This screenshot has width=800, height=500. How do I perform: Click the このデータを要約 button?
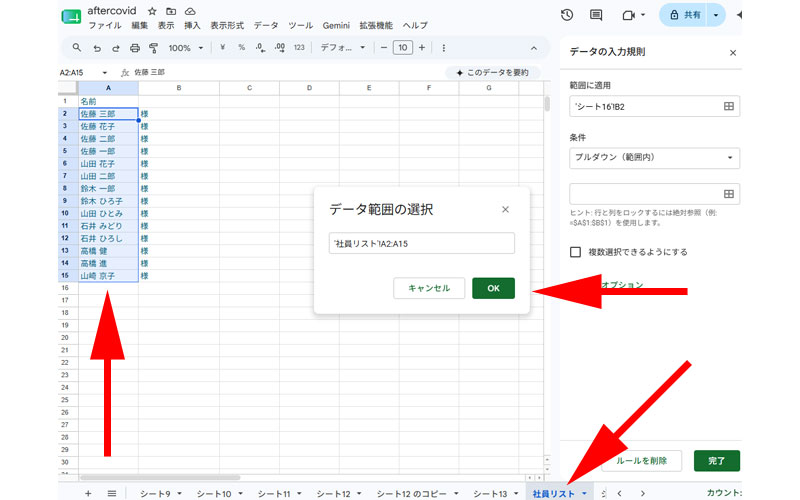coord(493,72)
